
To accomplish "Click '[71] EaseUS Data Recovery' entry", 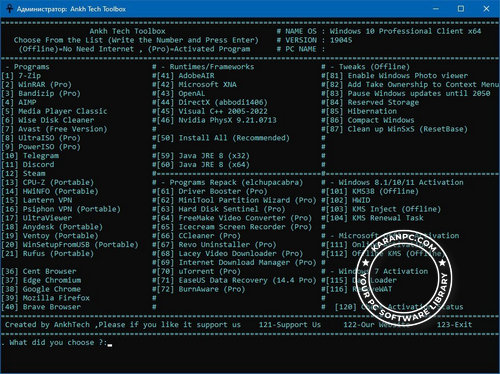I will (236, 280).
